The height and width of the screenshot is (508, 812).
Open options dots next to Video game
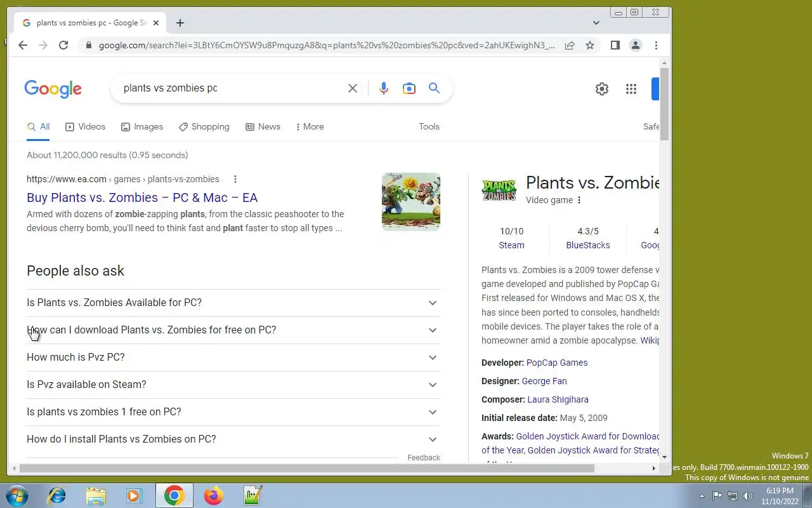click(x=579, y=200)
